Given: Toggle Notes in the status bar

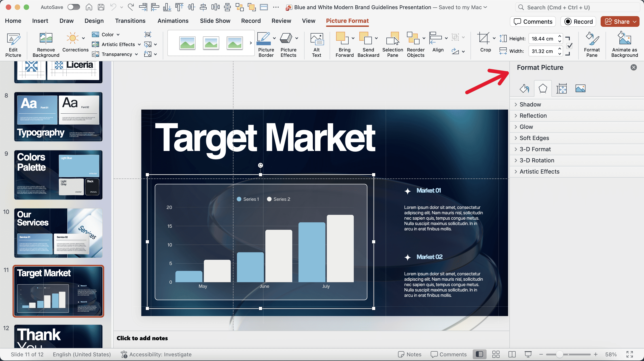Looking at the screenshot, I should [x=409, y=354].
